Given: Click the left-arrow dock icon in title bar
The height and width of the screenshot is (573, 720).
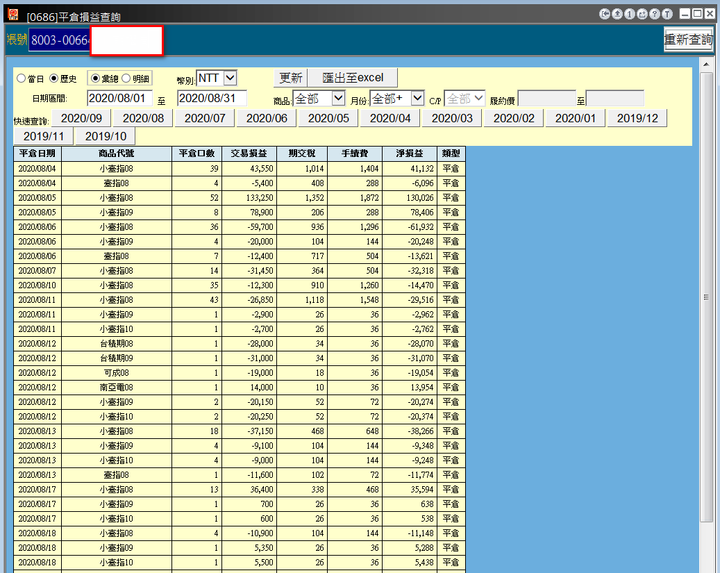Looking at the screenshot, I should tap(604, 14).
